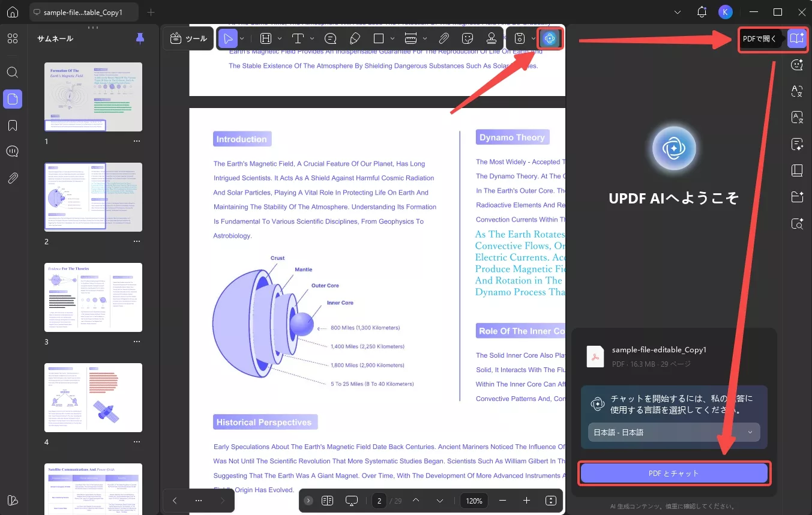
Task: Go back with the previous view arrow
Action: pyautogui.click(x=175, y=501)
